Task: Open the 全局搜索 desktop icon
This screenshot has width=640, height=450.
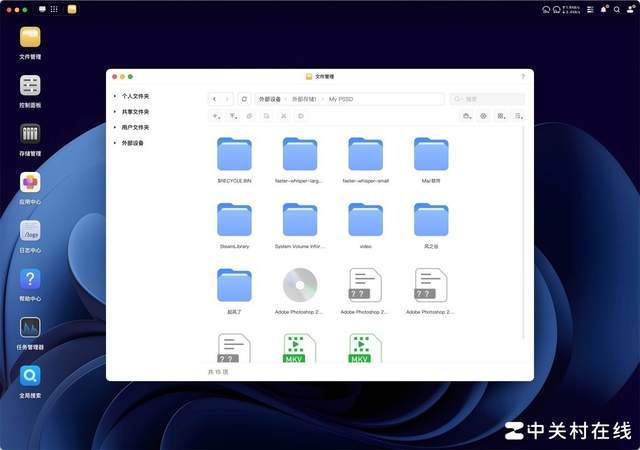Action: 30,376
